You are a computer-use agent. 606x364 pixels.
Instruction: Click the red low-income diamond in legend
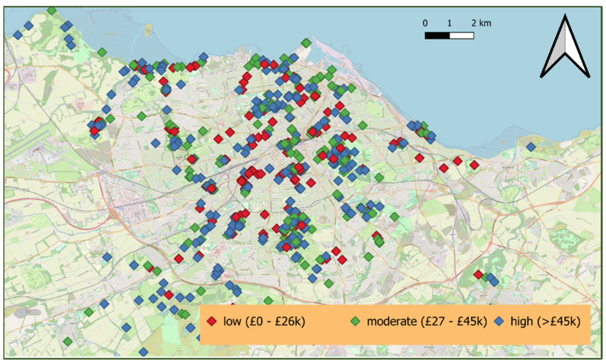(212, 321)
